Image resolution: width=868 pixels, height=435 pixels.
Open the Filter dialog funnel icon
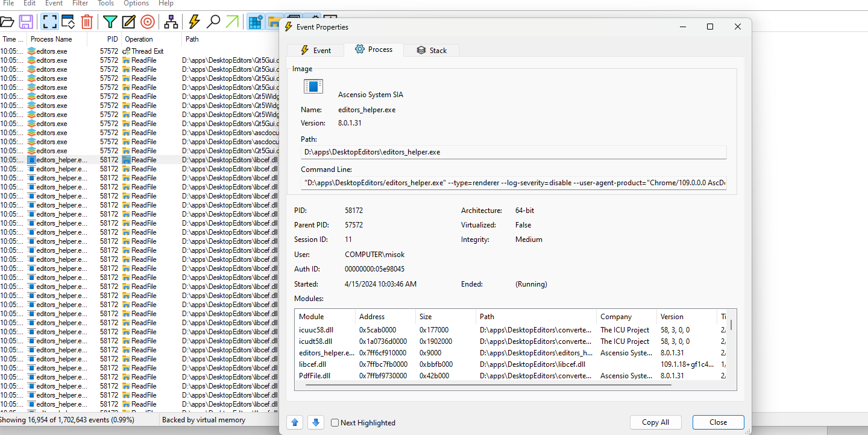[x=110, y=22]
